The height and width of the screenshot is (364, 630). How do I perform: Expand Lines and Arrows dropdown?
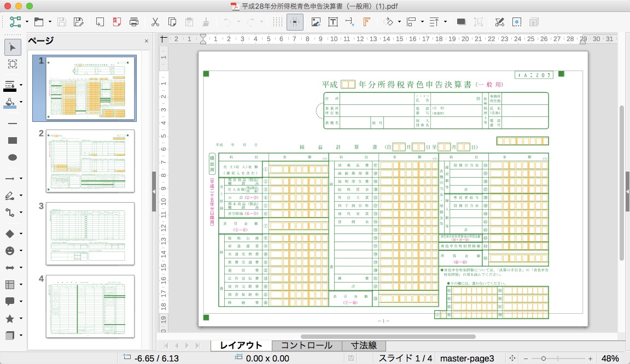(21, 178)
